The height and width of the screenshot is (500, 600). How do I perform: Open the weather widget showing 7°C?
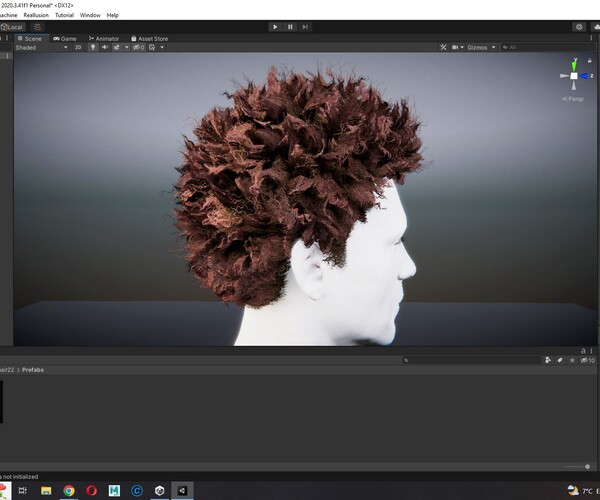coord(582,490)
